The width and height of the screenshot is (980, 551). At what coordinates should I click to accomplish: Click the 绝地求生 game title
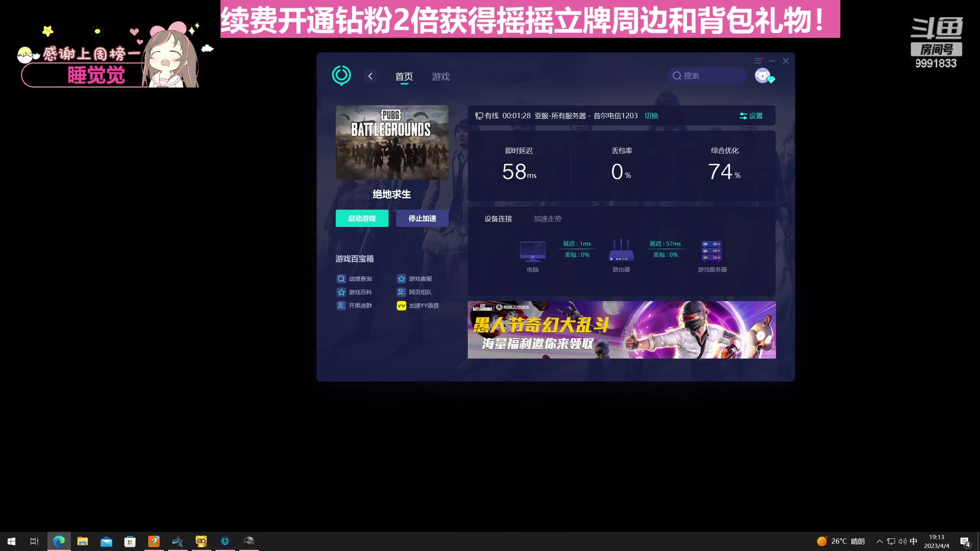(x=392, y=194)
